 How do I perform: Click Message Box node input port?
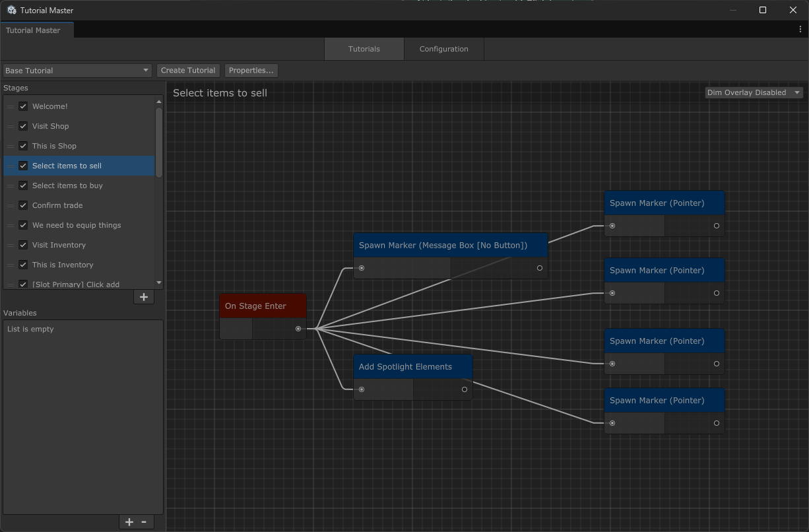tap(362, 268)
